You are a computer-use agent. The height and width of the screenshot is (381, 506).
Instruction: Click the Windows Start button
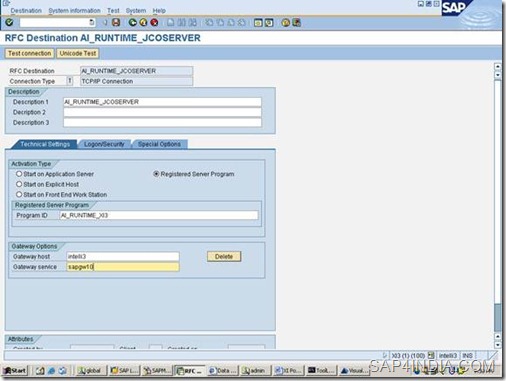coord(15,370)
